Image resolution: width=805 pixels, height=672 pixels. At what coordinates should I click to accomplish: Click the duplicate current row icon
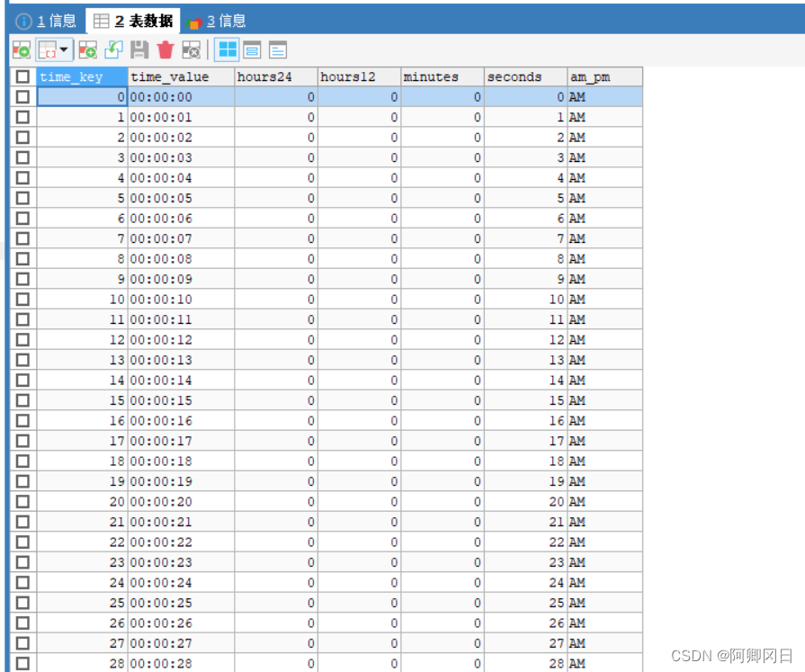[x=113, y=50]
